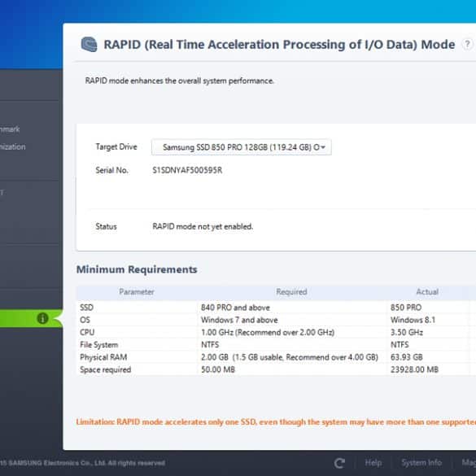
Task: Click the Required column header
Action: 291,292
